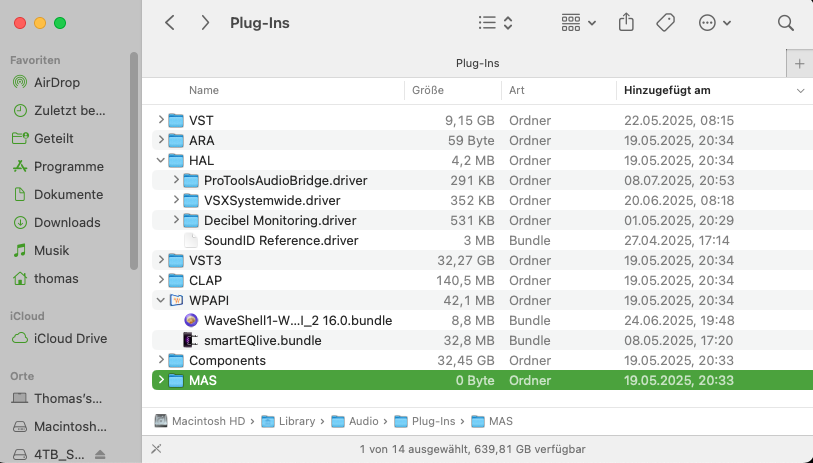813x463 pixels.
Task: Click the Search magnifier icon
Action: coord(785,22)
